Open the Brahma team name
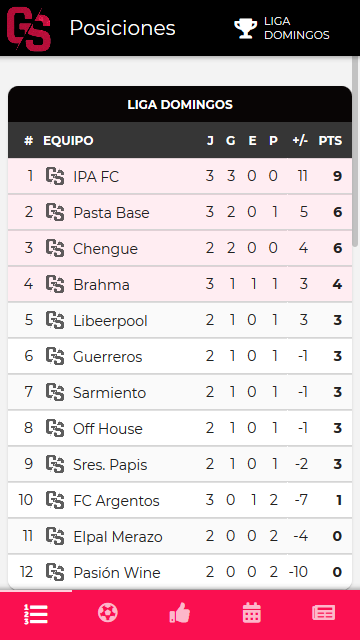This screenshot has height=640, width=360. [x=101, y=284]
